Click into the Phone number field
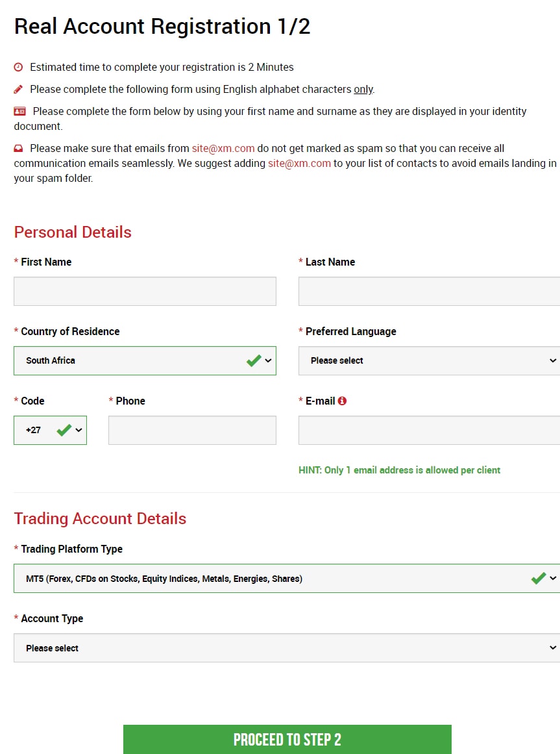The width and height of the screenshot is (560, 754). click(192, 430)
